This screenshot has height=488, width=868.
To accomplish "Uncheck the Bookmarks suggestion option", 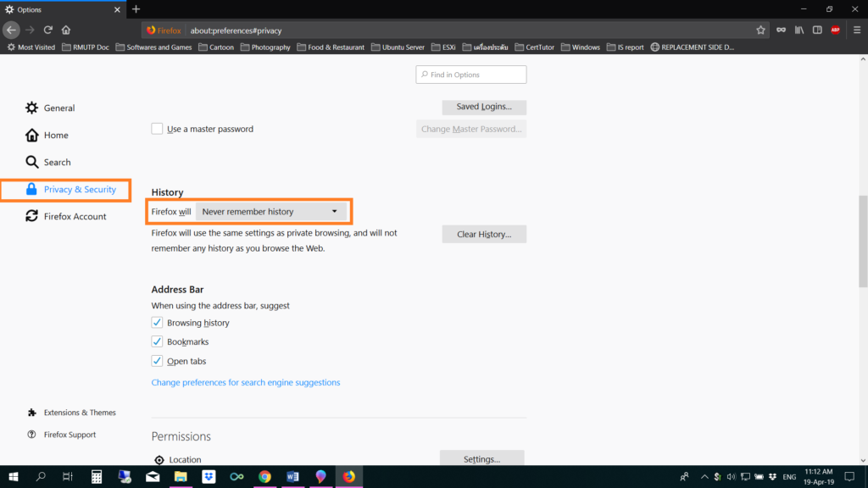I will click(x=157, y=341).
